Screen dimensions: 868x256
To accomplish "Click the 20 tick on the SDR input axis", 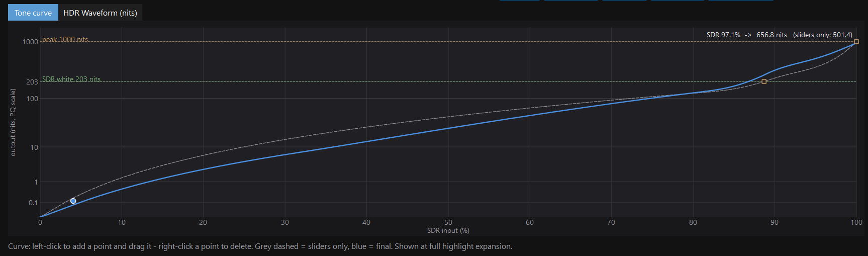I will tap(203, 222).
